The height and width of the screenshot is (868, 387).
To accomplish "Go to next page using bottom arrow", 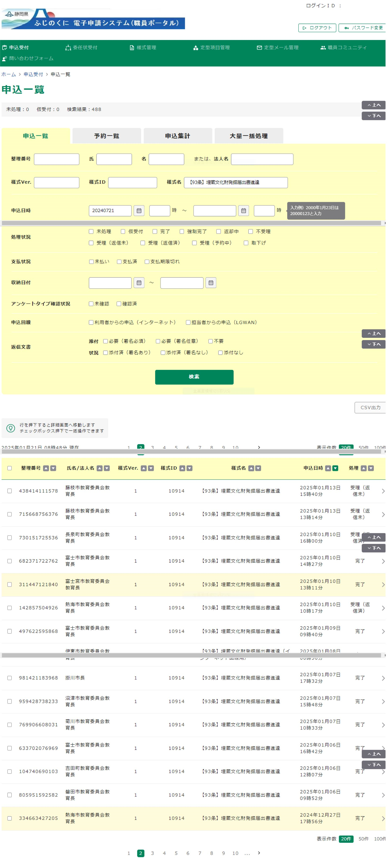I will (259, 853).
